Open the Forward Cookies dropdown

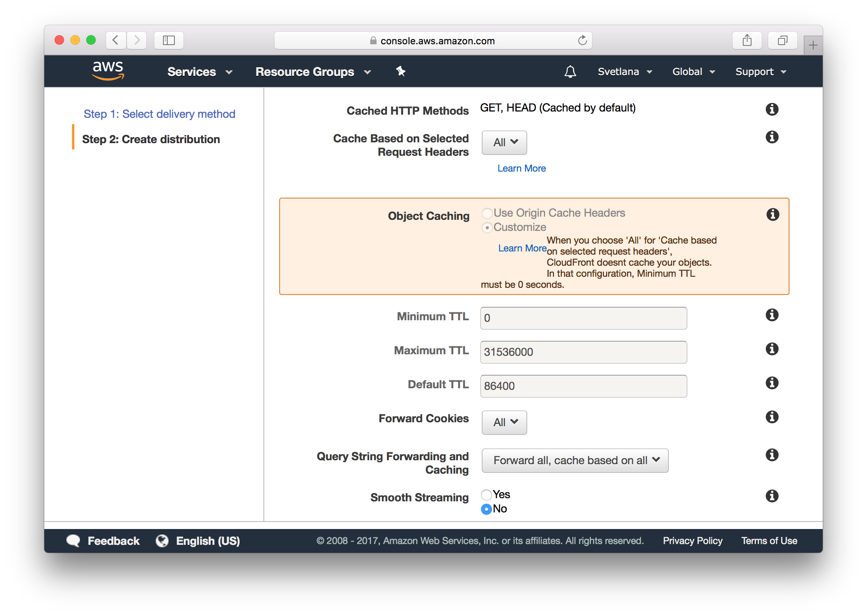point(504,422)
